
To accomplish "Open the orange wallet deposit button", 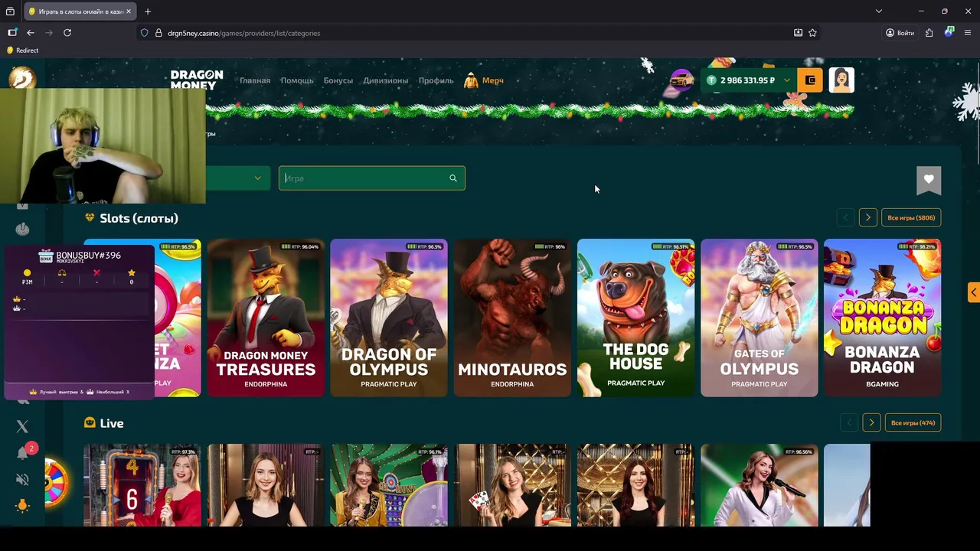I will point(810,80).
